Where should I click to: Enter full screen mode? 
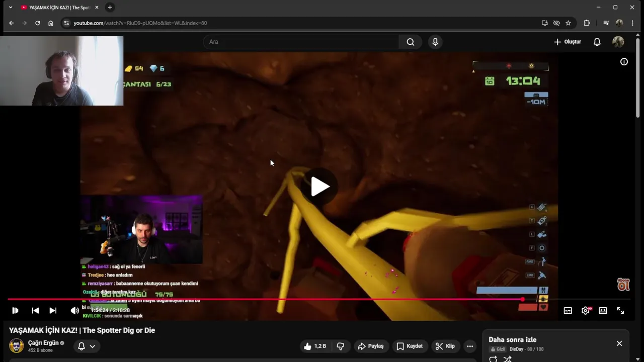click(620, 311)
